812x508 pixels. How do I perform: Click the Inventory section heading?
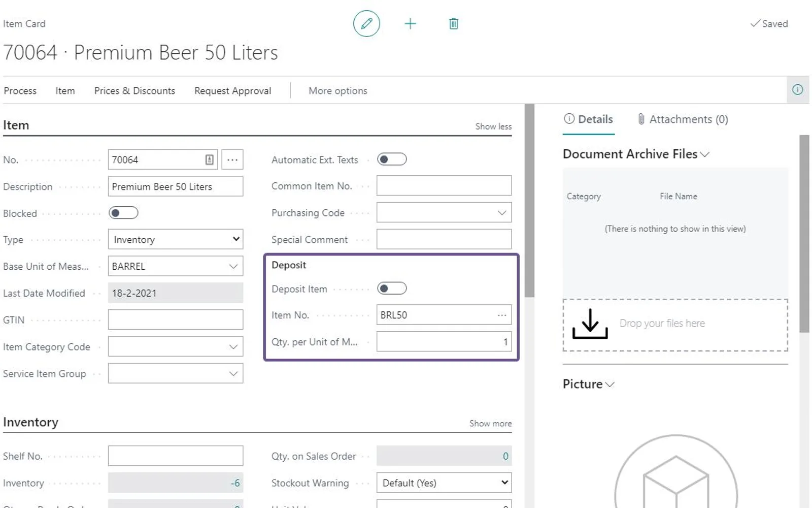[x=30, y=422]
